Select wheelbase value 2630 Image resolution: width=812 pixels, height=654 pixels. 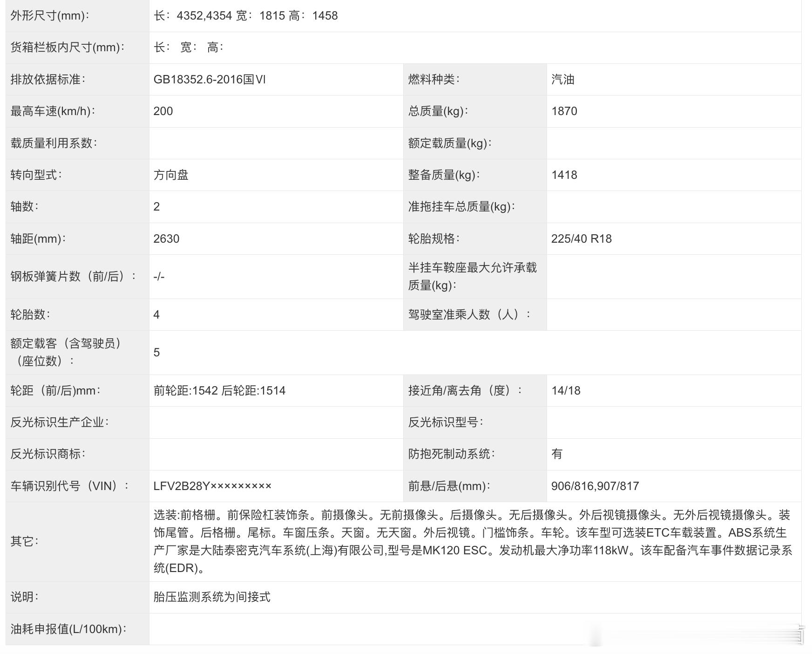tap(166, 239)
